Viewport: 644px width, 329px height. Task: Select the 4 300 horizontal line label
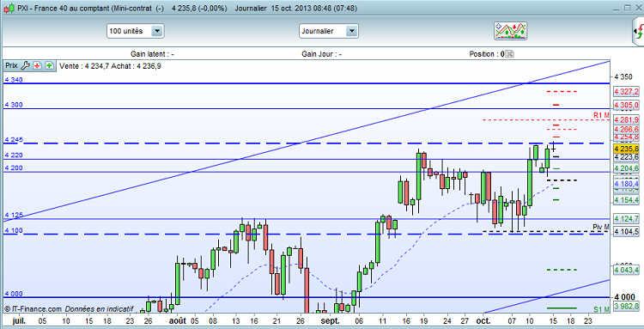13,105
